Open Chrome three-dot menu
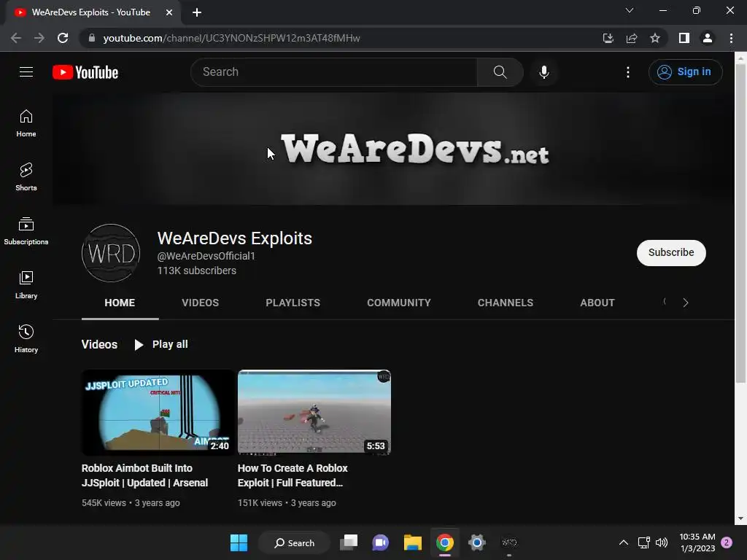The width and height of the screenshot is (747, 560). point(731,38)
